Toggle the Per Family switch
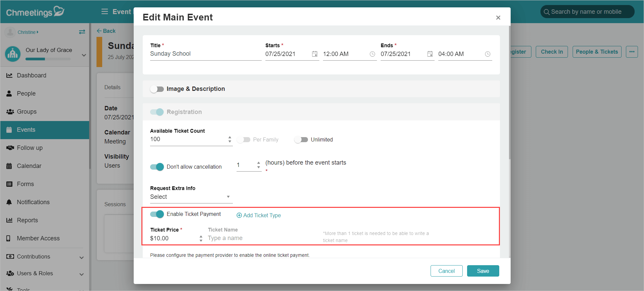The width and height of the screenshot is (644, 291). [244, 140]
